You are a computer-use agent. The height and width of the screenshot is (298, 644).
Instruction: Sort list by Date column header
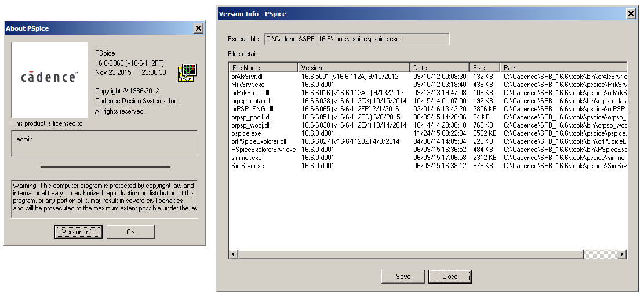[x=439, y=67]
